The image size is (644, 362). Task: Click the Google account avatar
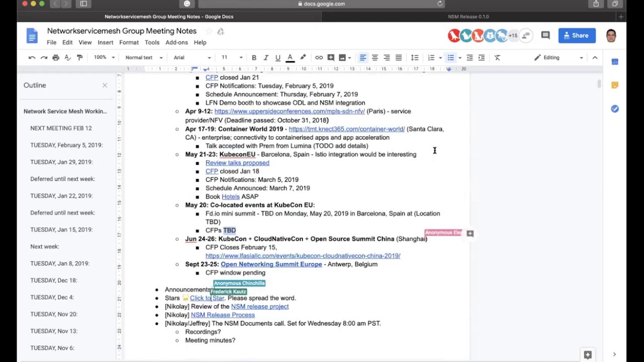pos(611,36)
